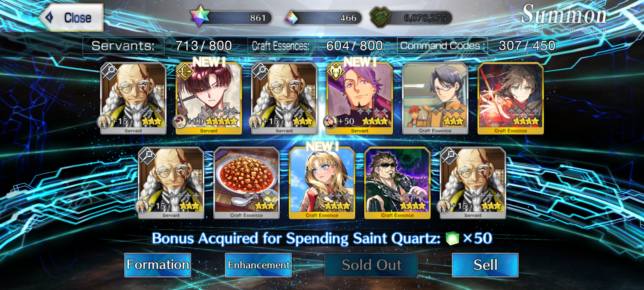Select the mapo tofu Craft Essence card

[x=246, y=183]
